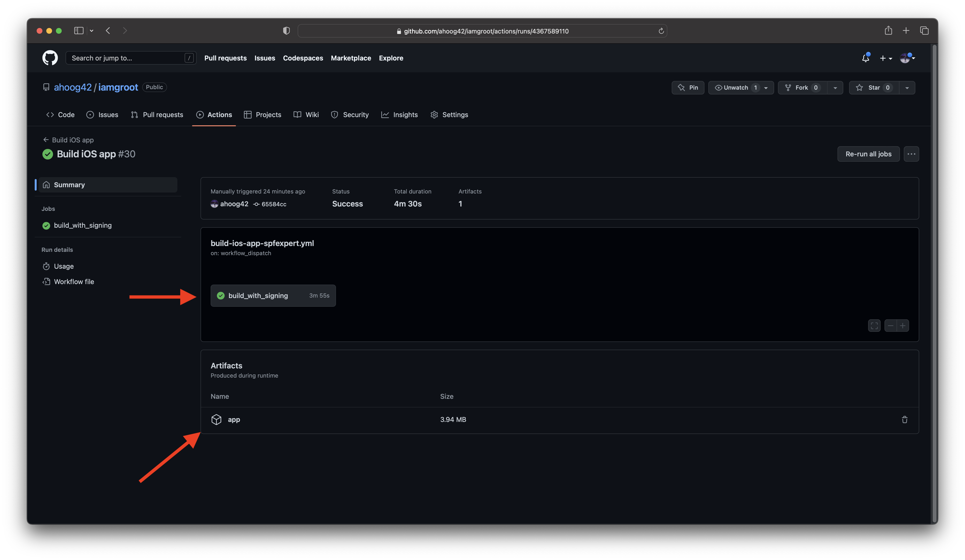The height and width of the screenshot is (560, 965).
Task: Click the GitHub octocat logo icon
Action: pos(50,58)
